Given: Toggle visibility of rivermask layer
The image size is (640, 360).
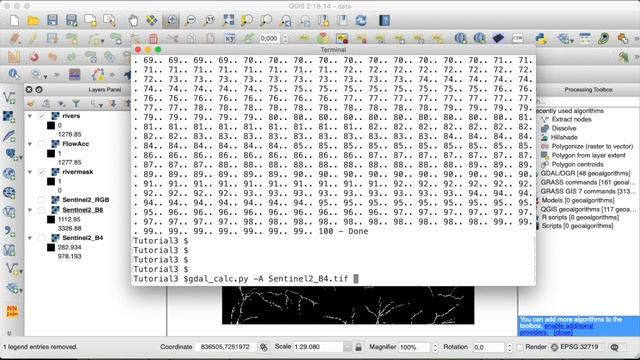Looking at the screenshot, I should pos(42,172).
